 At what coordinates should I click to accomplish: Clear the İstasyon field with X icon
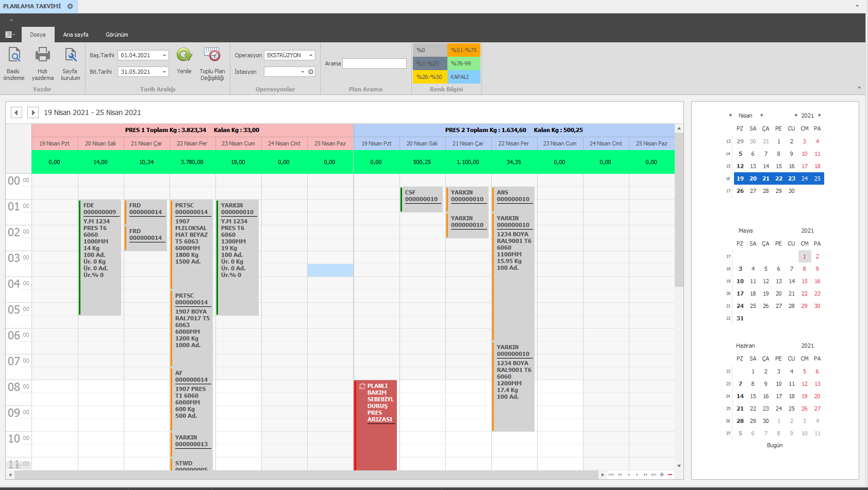coord(311,72)
